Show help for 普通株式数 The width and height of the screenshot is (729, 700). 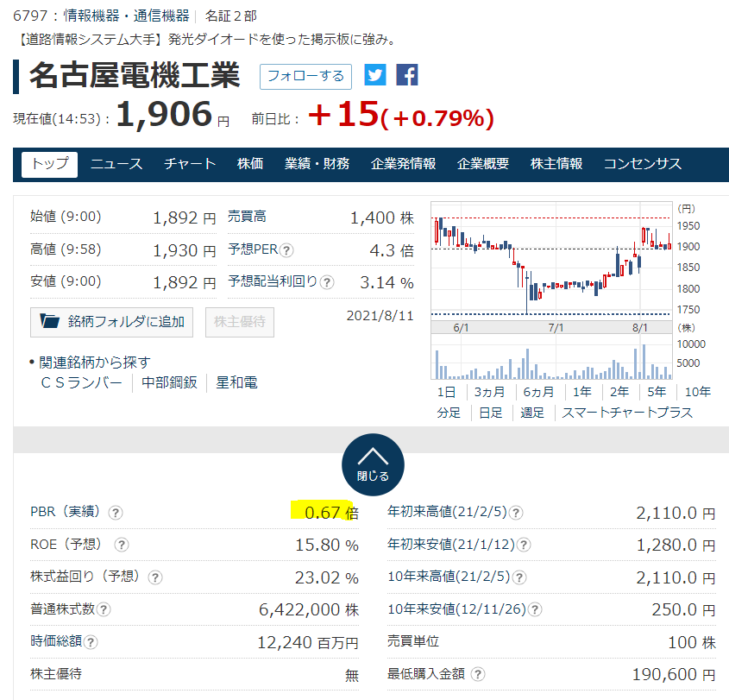point(104,609)
